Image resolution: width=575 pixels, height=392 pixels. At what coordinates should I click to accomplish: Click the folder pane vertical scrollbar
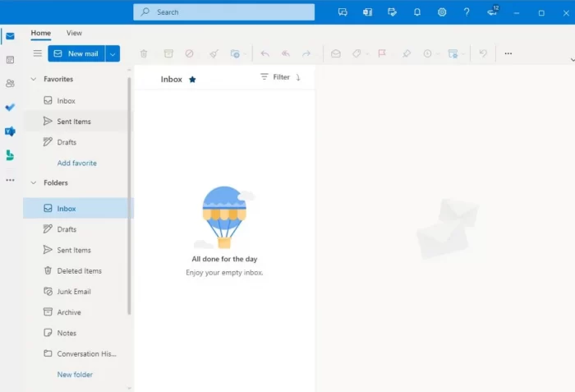tap(129, 196)
